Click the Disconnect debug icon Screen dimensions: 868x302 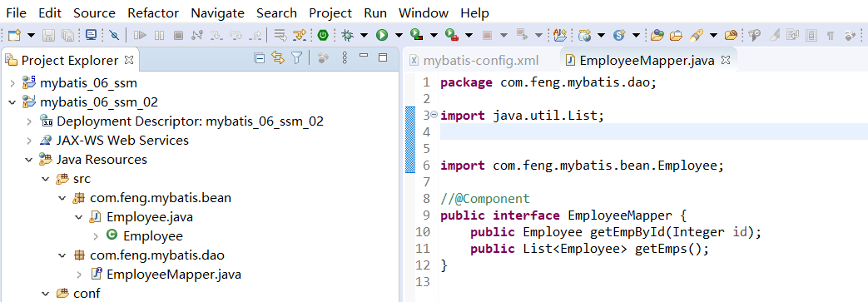click(197, 36)
